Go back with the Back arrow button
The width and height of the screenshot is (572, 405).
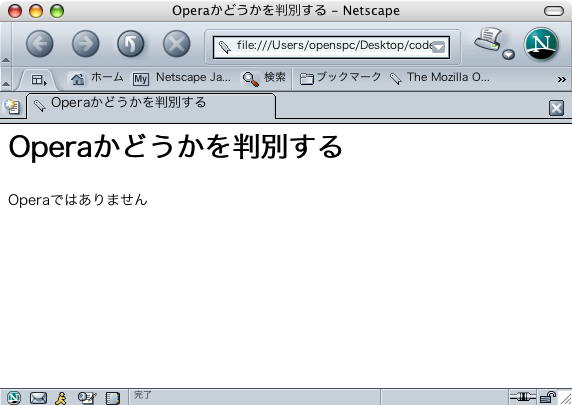pyautogui.click(x=40, y=44)
